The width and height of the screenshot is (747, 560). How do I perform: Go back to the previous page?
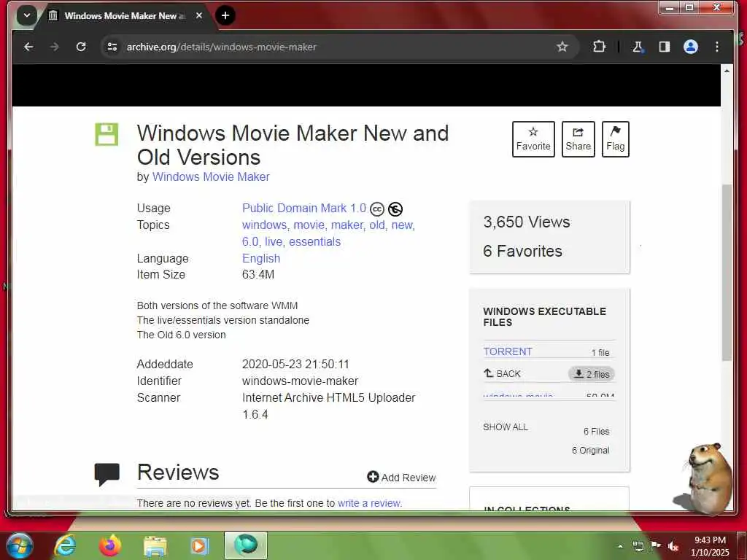coord(28,47)
